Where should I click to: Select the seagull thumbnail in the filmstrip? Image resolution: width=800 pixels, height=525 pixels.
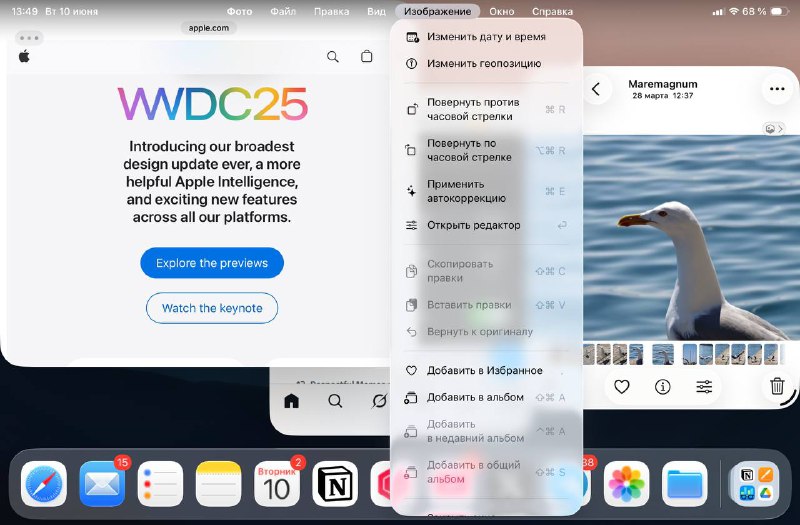[663, 354]
